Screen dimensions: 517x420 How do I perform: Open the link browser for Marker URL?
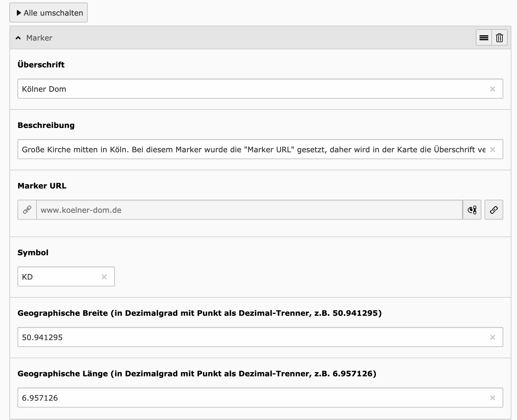(x=494, y=210)
